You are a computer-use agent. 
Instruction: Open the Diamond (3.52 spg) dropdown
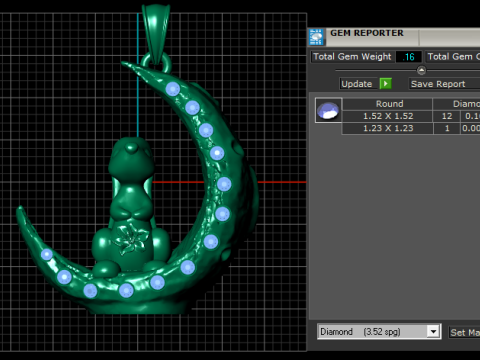point(379,332)
